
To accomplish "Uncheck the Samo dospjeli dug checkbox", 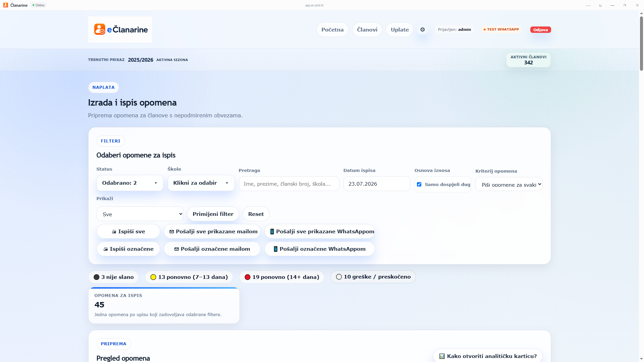I will point(419,184).
